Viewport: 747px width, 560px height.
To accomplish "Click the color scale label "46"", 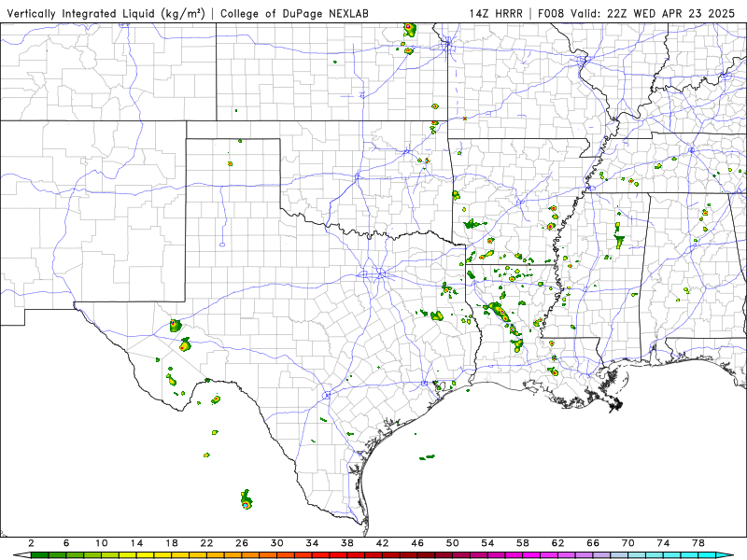I will [x=417, y=543].
